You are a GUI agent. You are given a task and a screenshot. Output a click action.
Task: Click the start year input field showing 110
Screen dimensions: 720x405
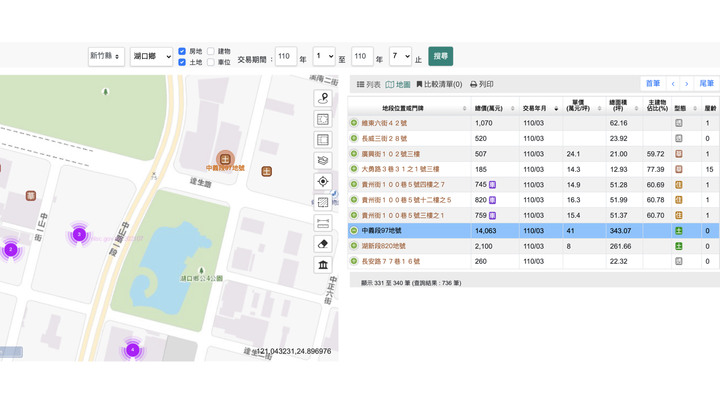coord(286,57)
